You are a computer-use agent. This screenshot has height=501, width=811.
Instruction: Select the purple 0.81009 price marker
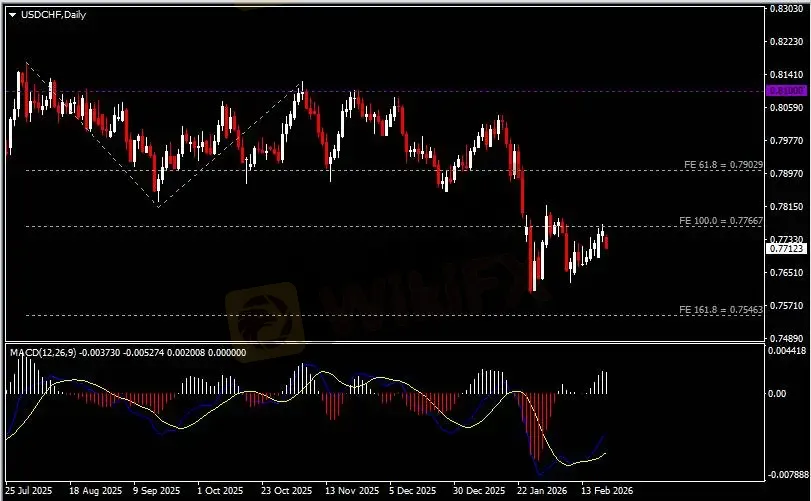tap(786, 91)
